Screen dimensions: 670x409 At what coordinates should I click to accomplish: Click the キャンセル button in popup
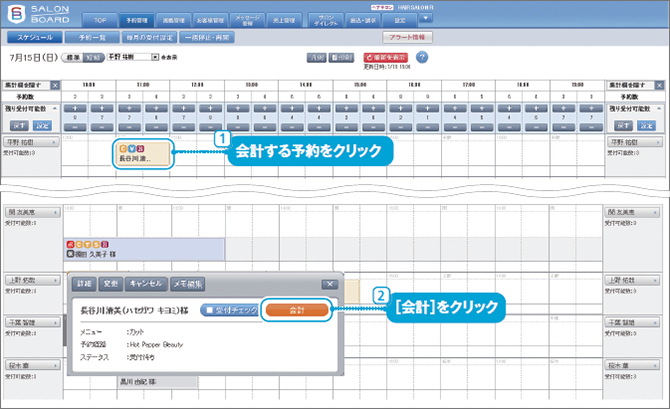pyautogui.click(x=147, y=284)
